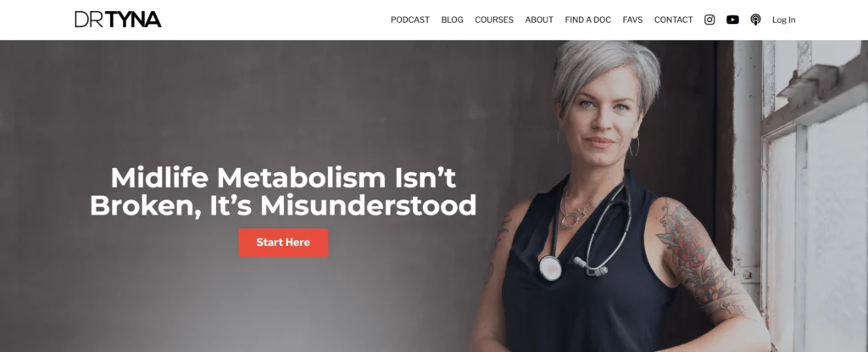Screen dimensions: 868x352
Task: Open the ABOUT page
Action: [539, 20]
